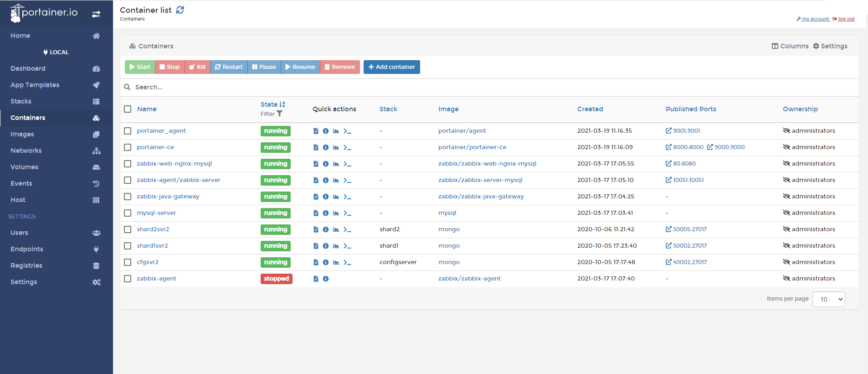This screenshot has width=868, height=374.
Task: Focus the container Search field
Action: [489, 87]
